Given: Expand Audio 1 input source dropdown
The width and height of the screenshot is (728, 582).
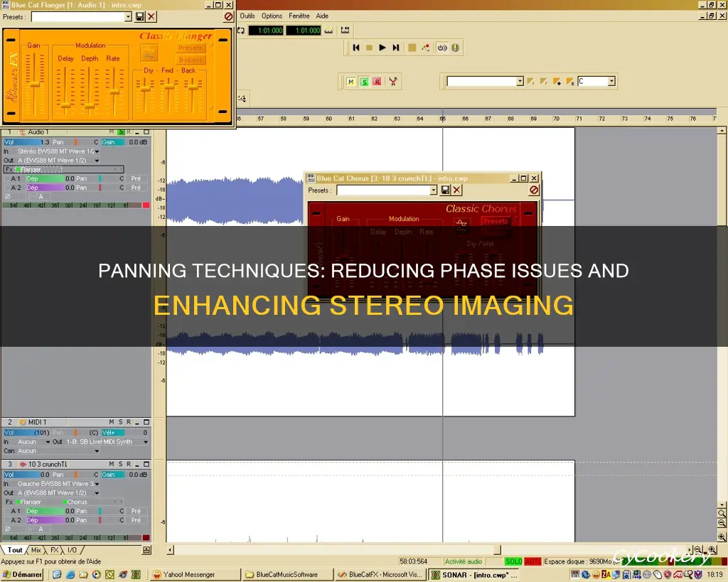Looking at the screenshot, I should point(97,151).
